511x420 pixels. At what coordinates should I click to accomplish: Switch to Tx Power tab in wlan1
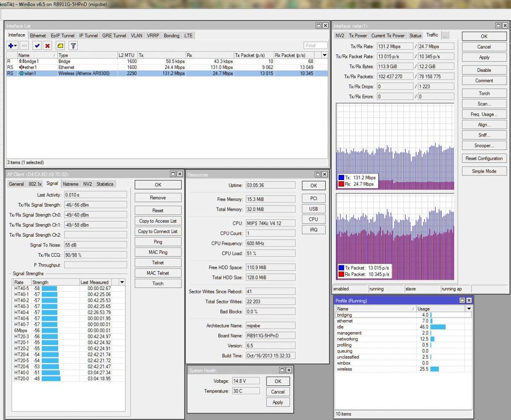coord(358,36)
